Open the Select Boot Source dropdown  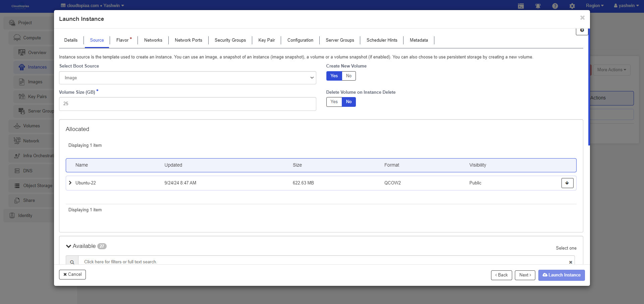[187, 78]
